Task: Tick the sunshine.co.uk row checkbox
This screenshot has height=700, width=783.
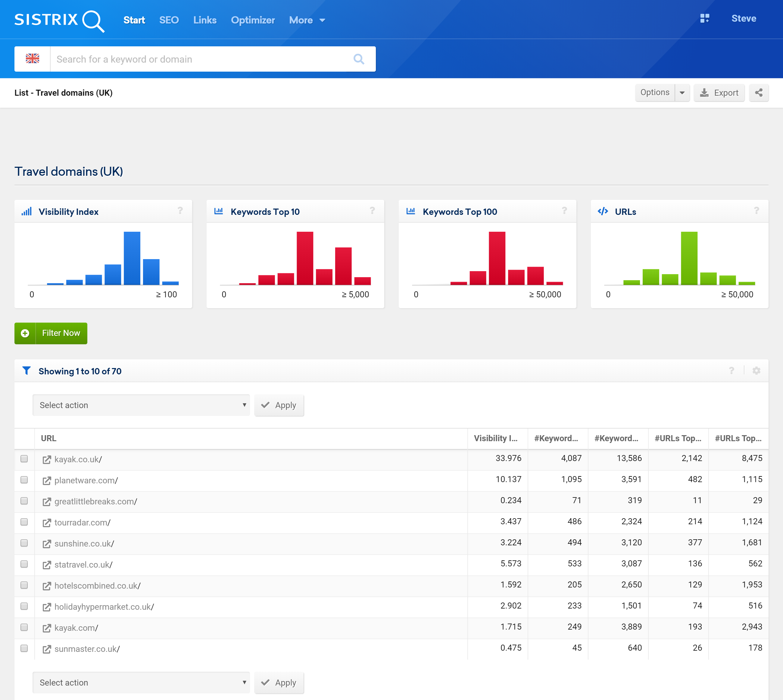Action: 24,543
